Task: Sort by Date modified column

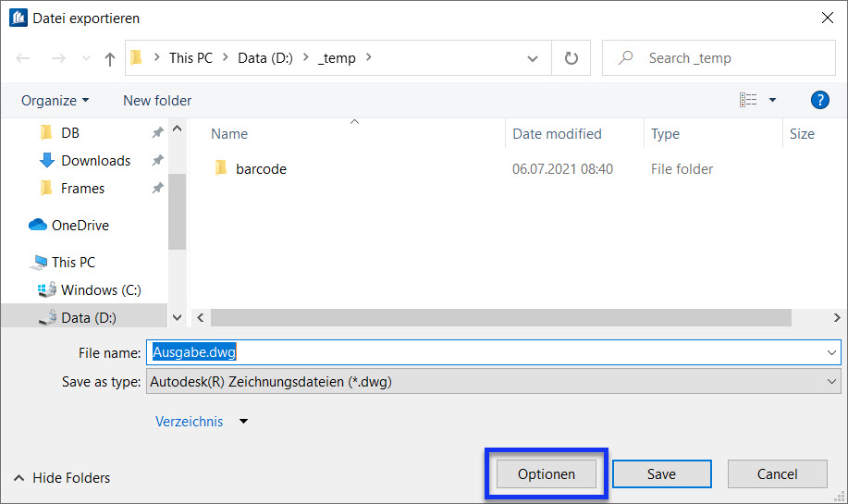Action: [x=557, y=133]
